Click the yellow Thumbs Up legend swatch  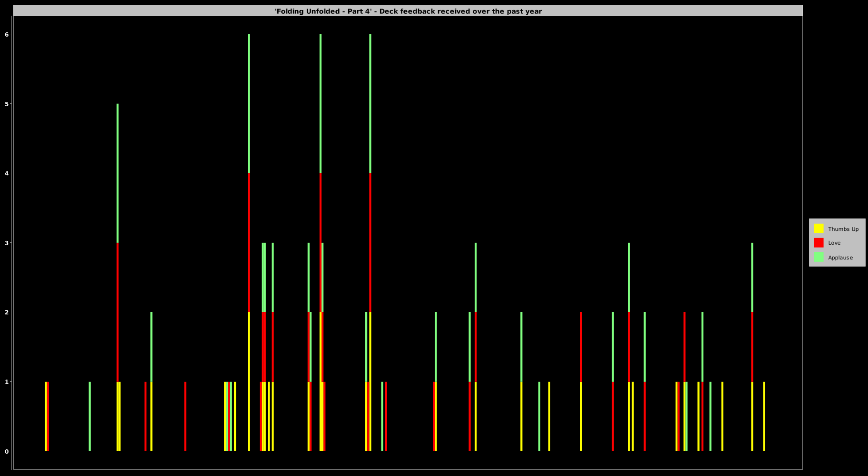[819, 228]
